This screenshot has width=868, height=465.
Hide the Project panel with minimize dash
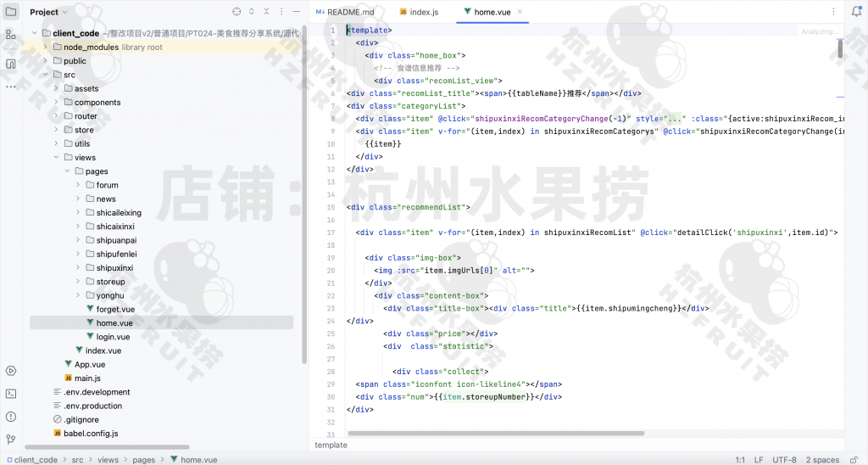296,12
